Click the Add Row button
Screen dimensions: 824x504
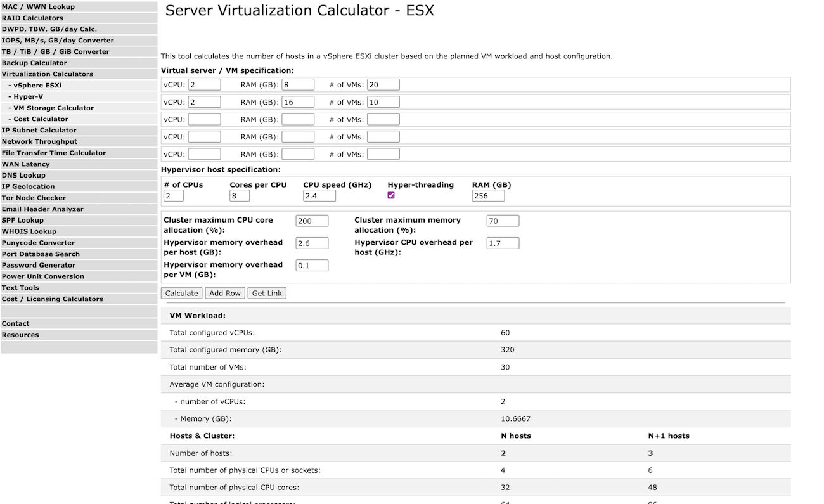click(x=225, y=293)
